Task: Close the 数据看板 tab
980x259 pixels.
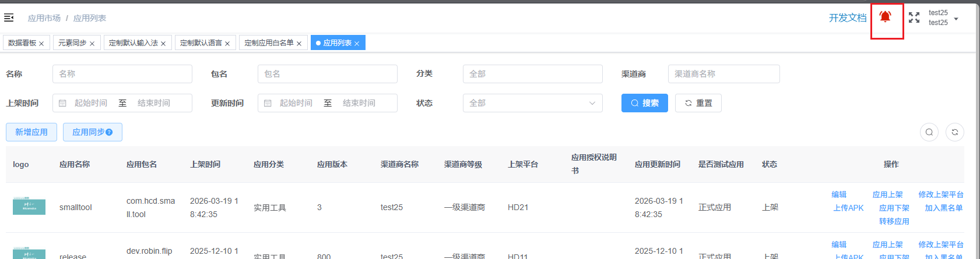Action: point(41,44)
